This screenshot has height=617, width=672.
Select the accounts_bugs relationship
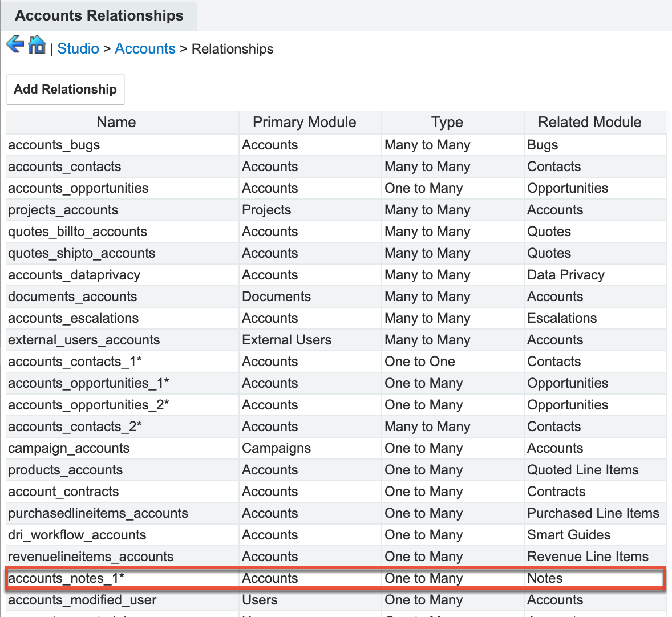pos(54,145)
